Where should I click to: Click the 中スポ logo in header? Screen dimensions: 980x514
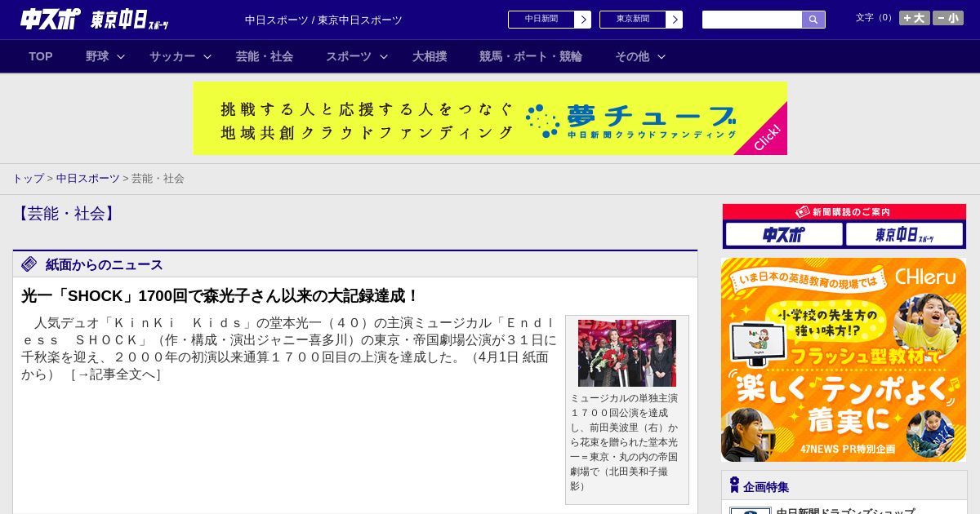pyautogui.click(x=51, y=19)
